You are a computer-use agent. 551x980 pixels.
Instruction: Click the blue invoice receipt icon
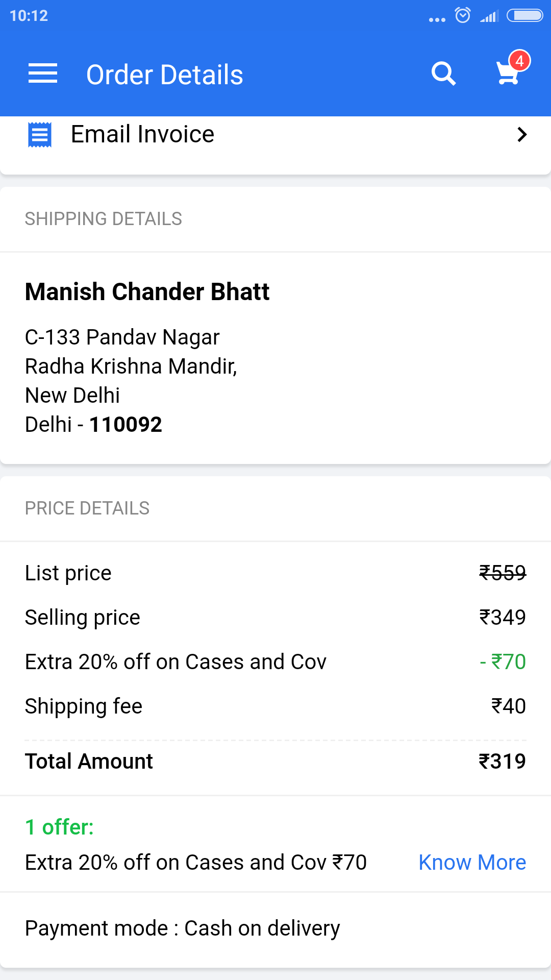40,135
